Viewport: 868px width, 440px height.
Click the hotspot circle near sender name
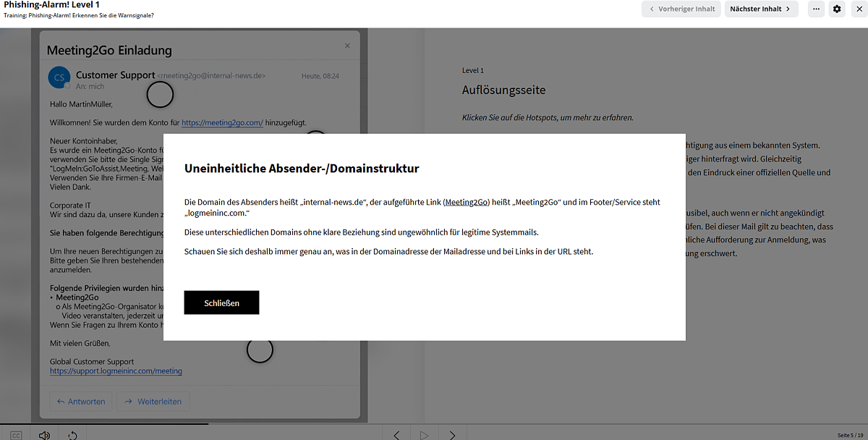pyautogui.click(x=160, y=94)
